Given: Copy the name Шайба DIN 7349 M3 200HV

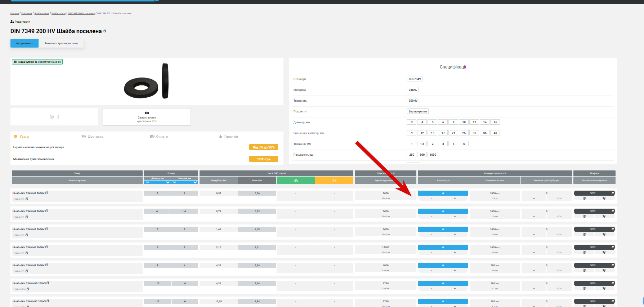Looking at the screenshot, I should click(x=46, y=193).
